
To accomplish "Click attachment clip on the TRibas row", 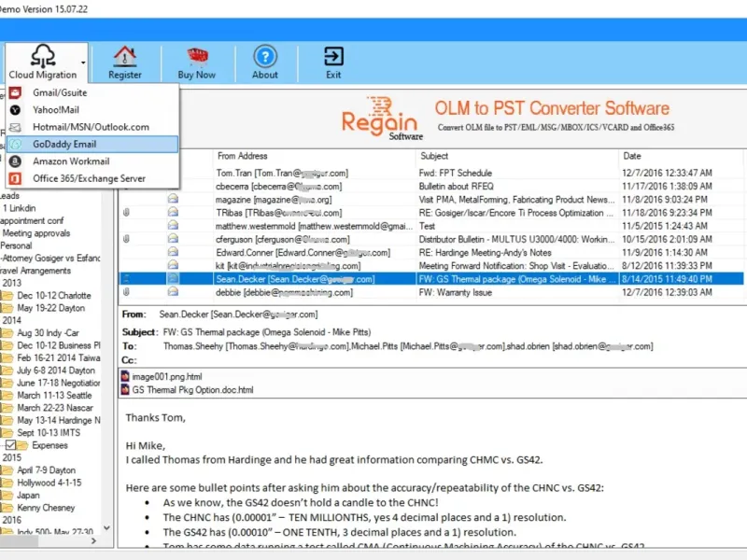I will [x=126, y=213].
